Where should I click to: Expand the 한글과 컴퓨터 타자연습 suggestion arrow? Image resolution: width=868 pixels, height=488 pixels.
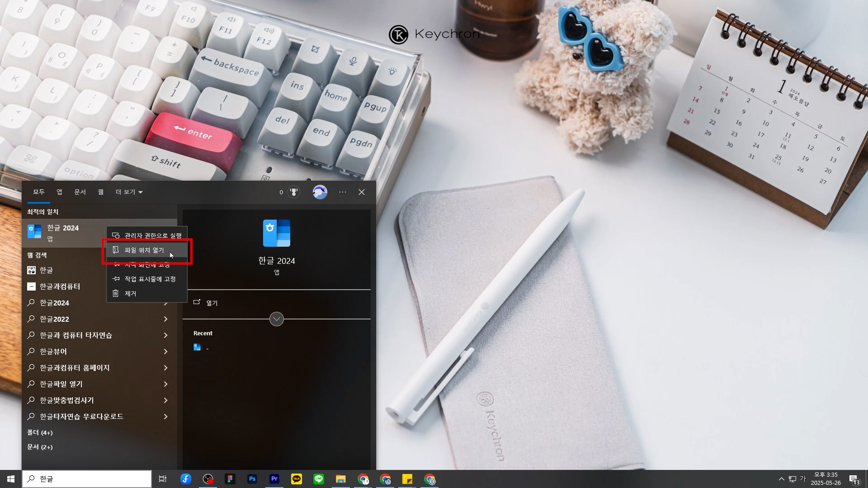(x=165, y=335)
